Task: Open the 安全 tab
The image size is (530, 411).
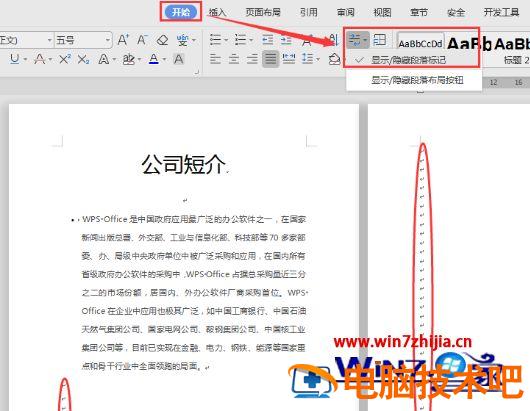Action: click(x=456, y=13)
